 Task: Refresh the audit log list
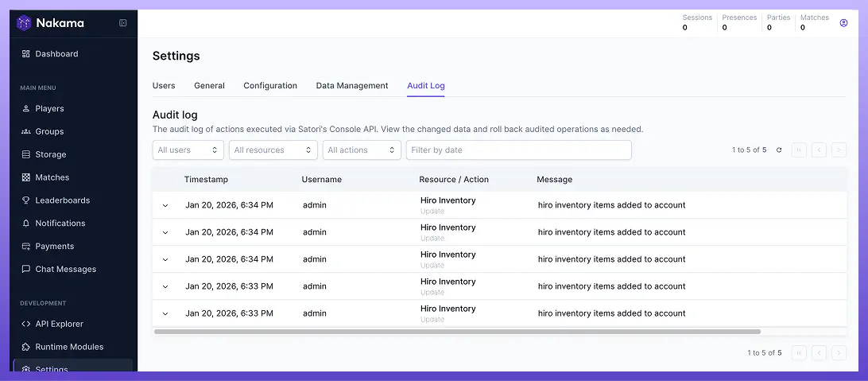(779, 150)
